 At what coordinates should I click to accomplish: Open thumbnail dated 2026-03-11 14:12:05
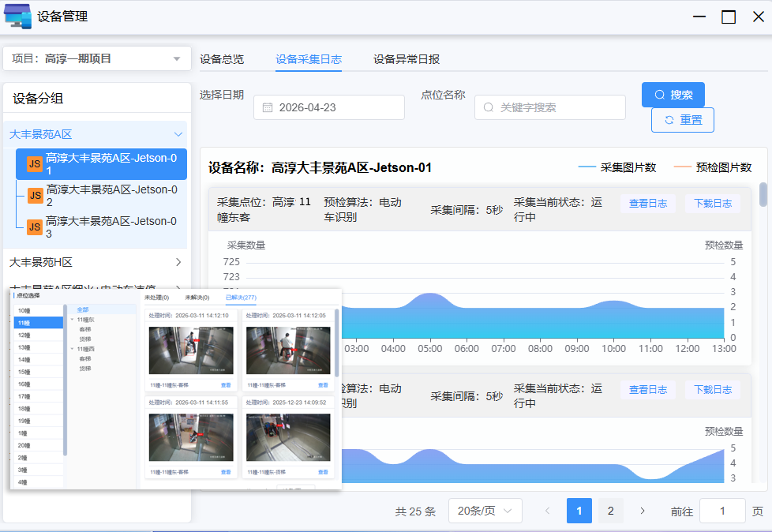click(x=289, y=350)
